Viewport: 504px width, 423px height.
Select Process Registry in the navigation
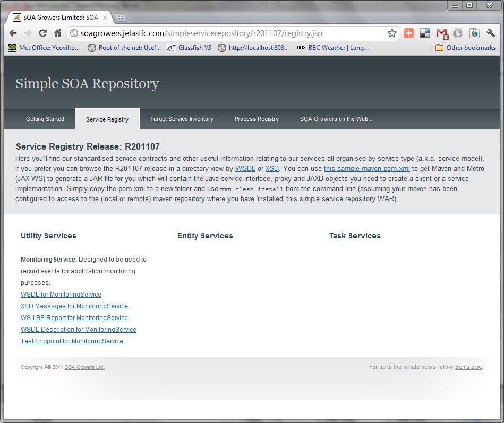click(257, 119)
